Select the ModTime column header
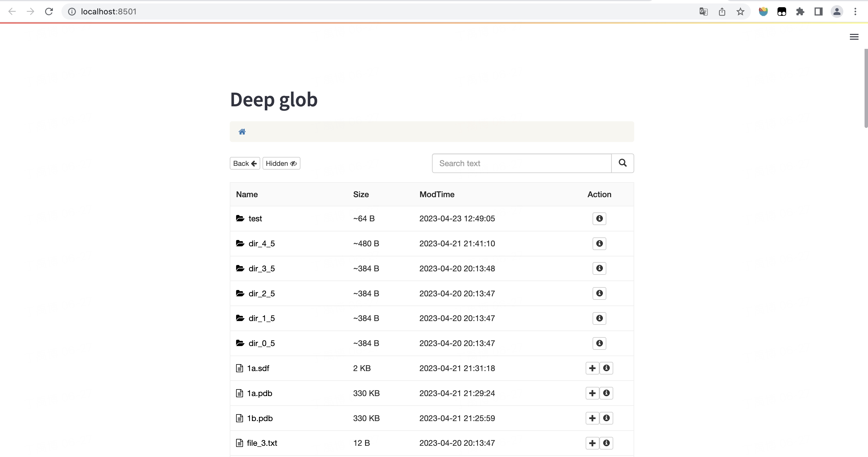The width and height of the screenshot is (868, 457). click(437, 194)
